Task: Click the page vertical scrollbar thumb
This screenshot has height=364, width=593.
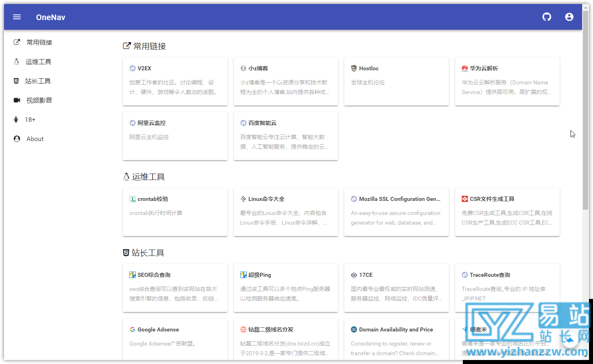Action: 586,110
